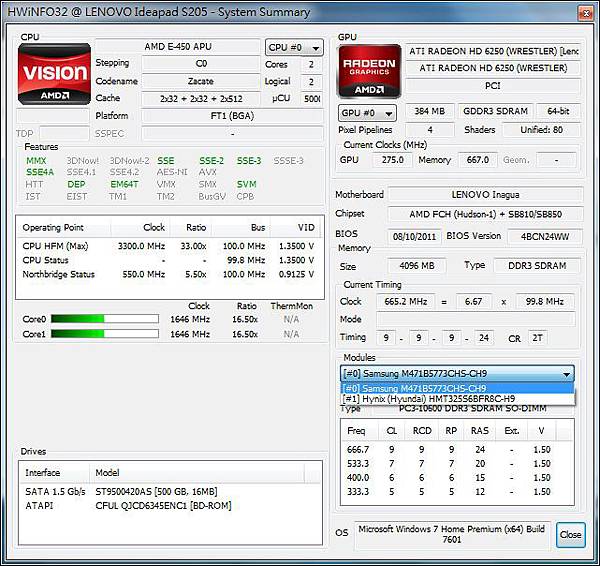Click the DEP feature flag
600x566 pixels.
(x=76, y=184)
